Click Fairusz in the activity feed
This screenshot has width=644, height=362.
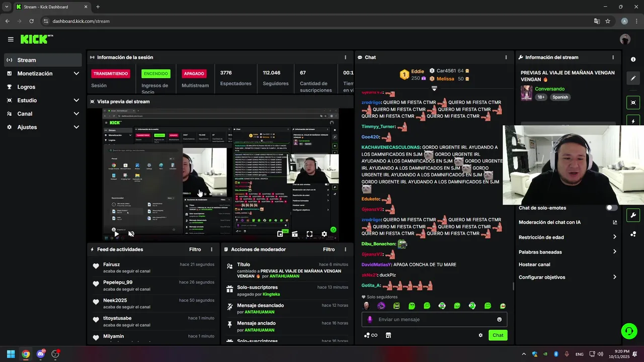coord(111,264)
